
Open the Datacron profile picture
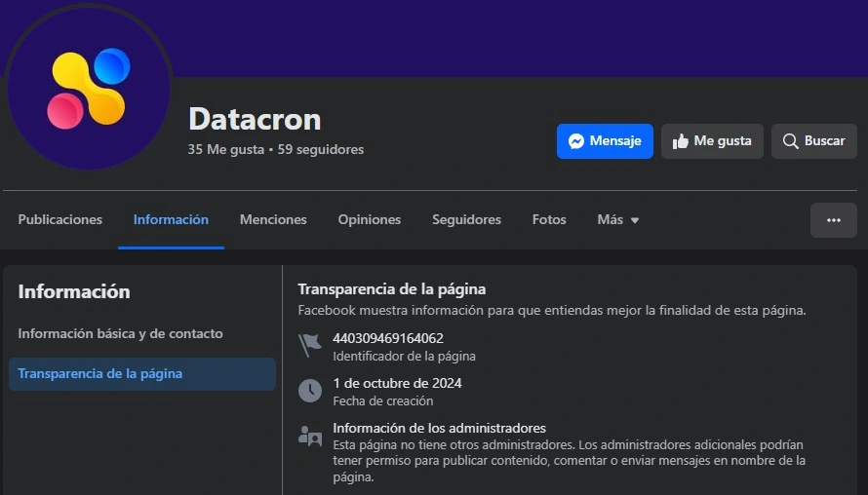point(89,89)
